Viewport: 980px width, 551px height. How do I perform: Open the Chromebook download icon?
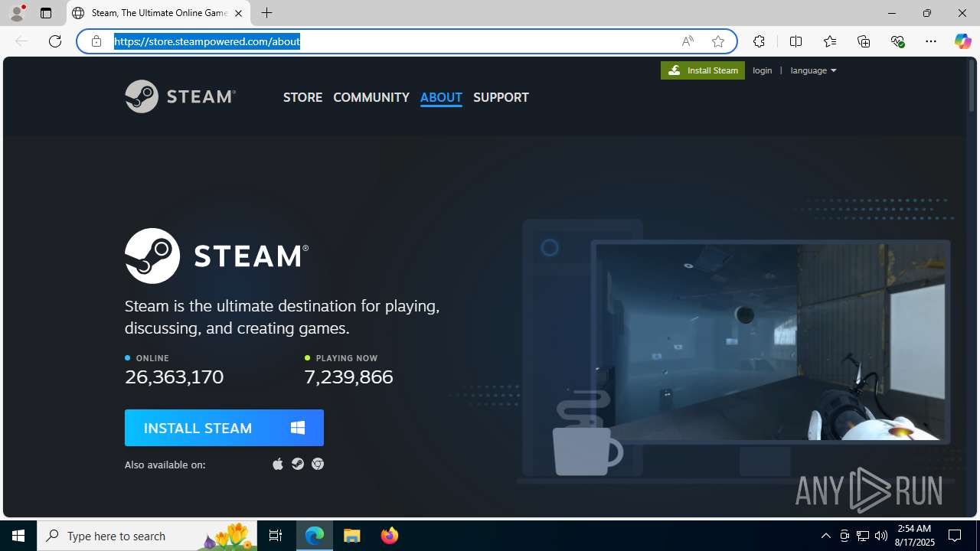318,464
